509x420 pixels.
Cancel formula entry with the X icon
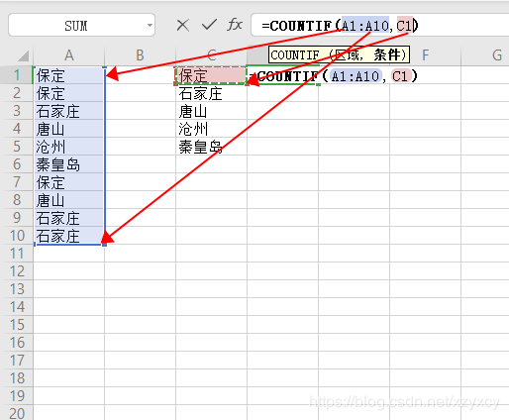tap(182, 25)
